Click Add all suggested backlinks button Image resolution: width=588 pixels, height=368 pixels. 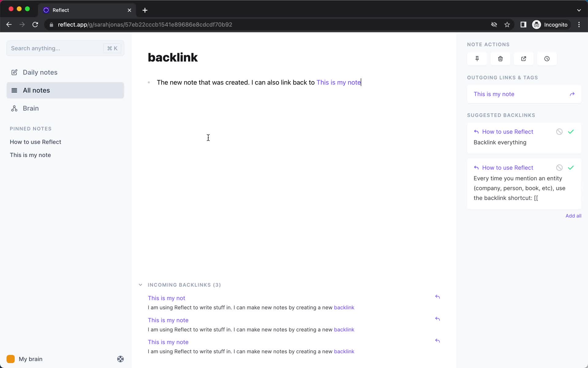click(x=573, y=215)
